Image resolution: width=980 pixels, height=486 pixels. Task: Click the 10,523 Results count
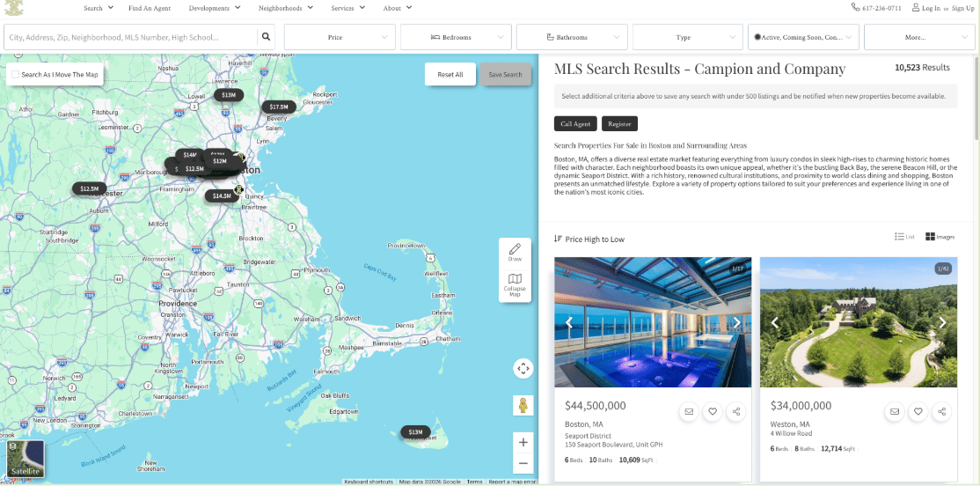(922, 68)
